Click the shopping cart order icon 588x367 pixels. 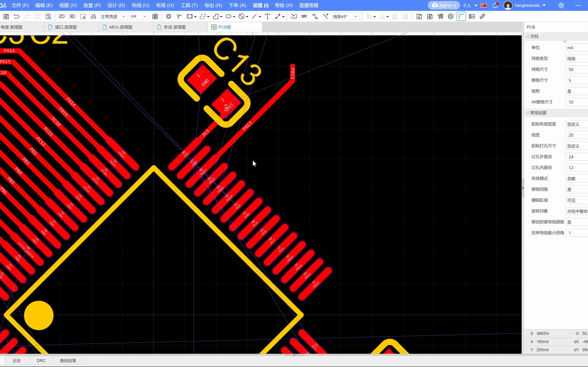(440, 16)
